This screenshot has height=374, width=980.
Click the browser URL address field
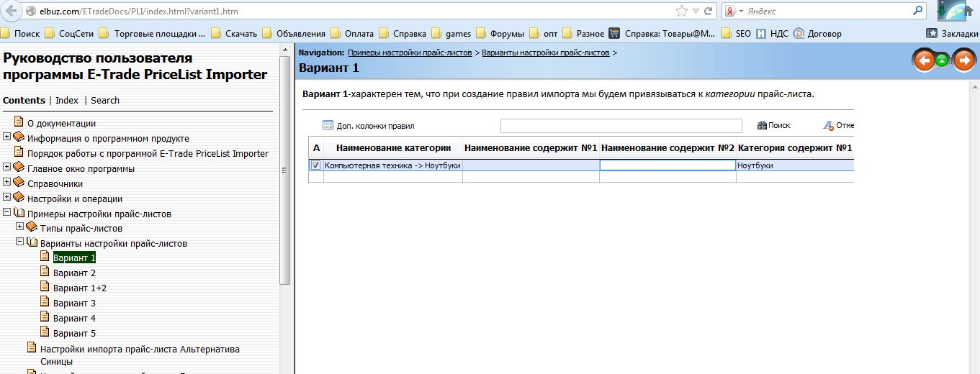(x=349, y=12)
